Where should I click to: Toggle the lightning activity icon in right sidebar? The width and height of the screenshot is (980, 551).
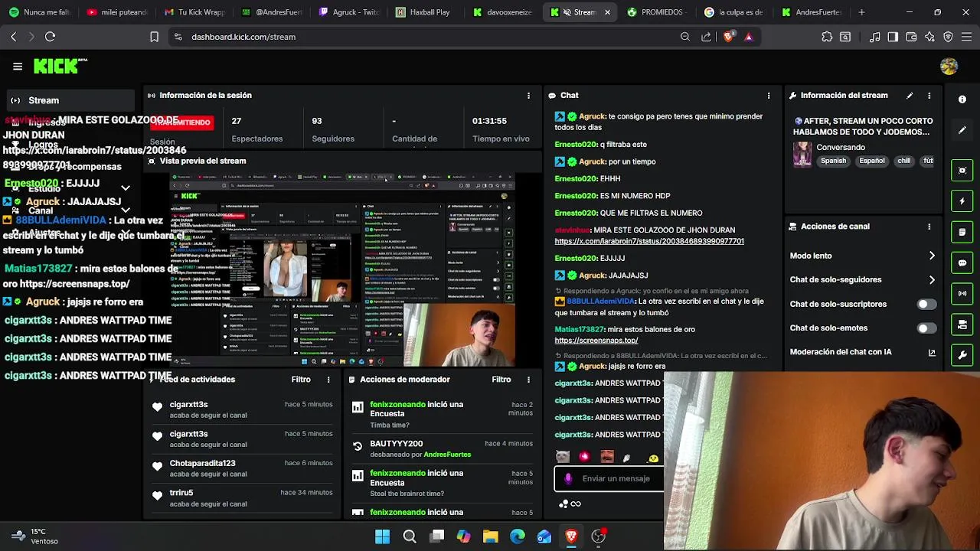tap(962, 201)
